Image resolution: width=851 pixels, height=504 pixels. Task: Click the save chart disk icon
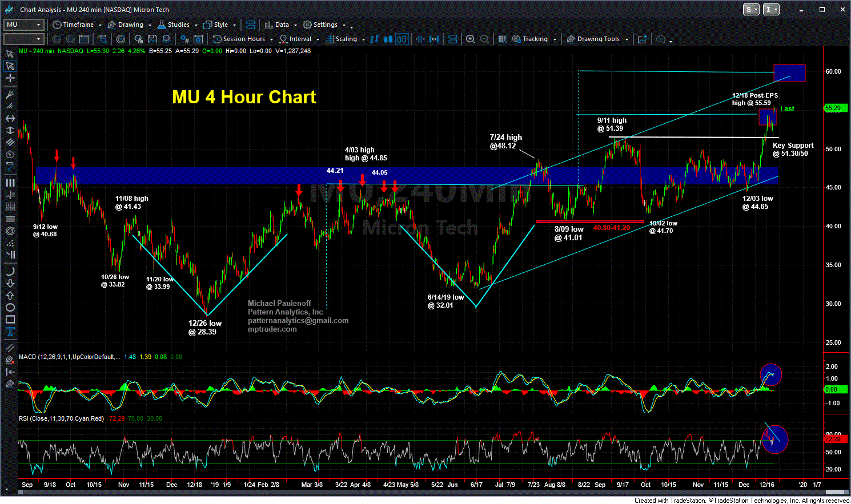coord(152,39)
